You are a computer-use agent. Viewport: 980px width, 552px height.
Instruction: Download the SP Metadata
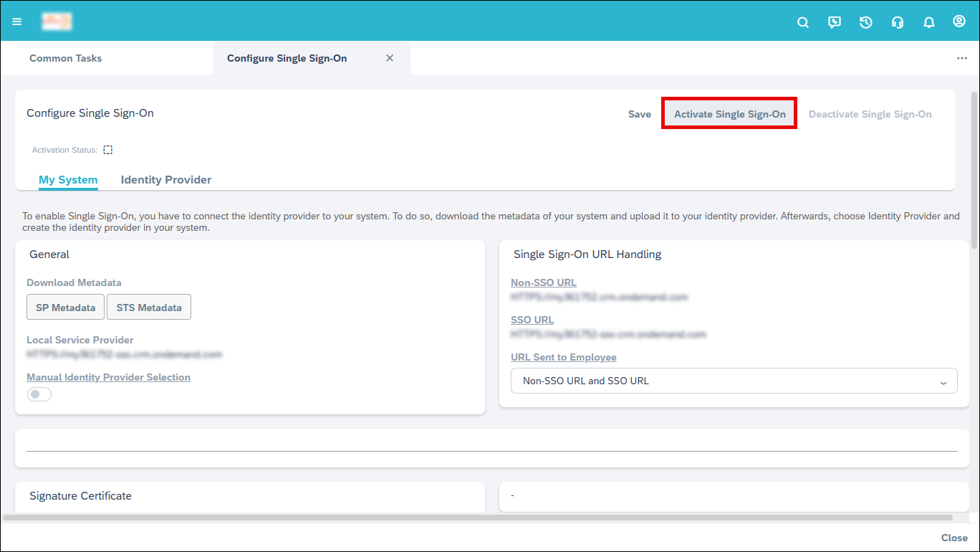66,308
